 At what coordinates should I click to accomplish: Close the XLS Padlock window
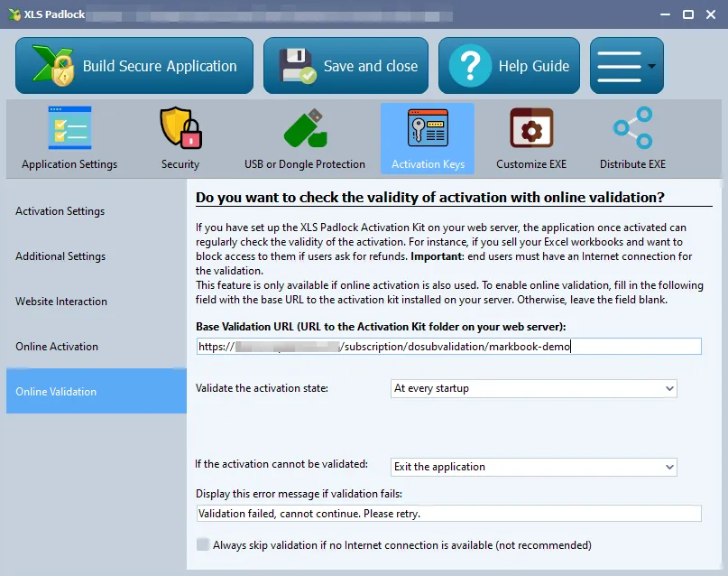[711, 14]
